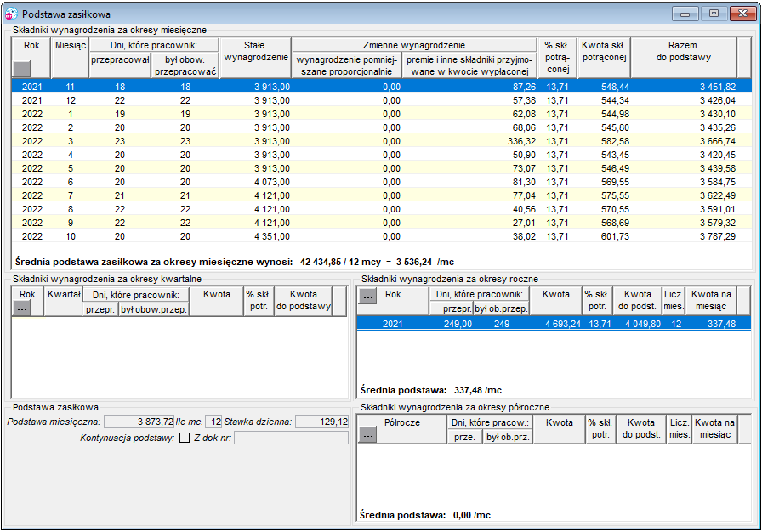Minimize the Podstawa zasiłkowa window
The height and width of the screenshot is (532, 762).
point(685,14)
